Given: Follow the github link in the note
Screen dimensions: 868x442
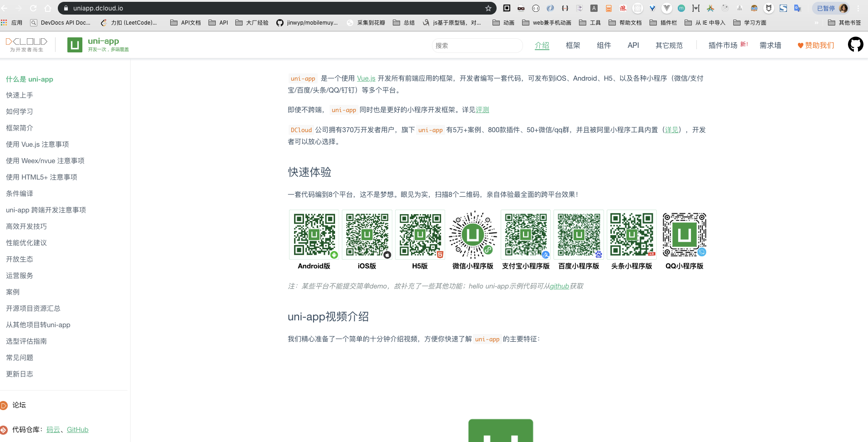Looking at the screenshot, I should click(559, 286).
